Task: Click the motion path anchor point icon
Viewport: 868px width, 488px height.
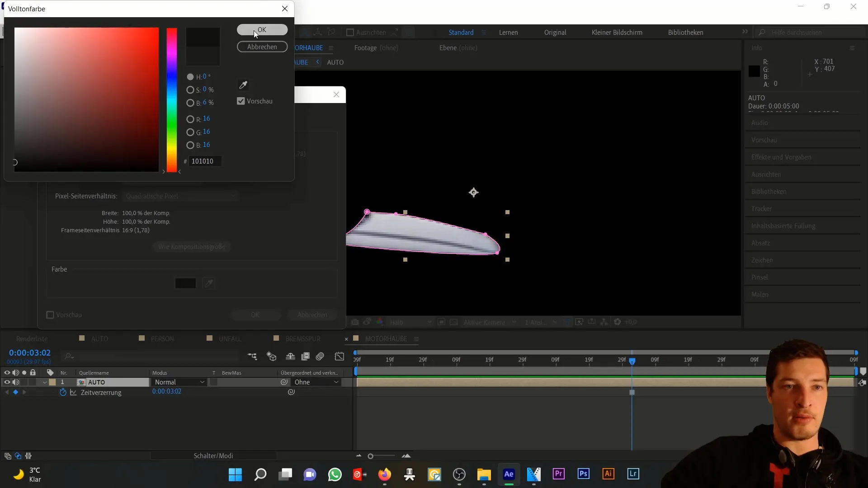Action: (x=475, y=192)
